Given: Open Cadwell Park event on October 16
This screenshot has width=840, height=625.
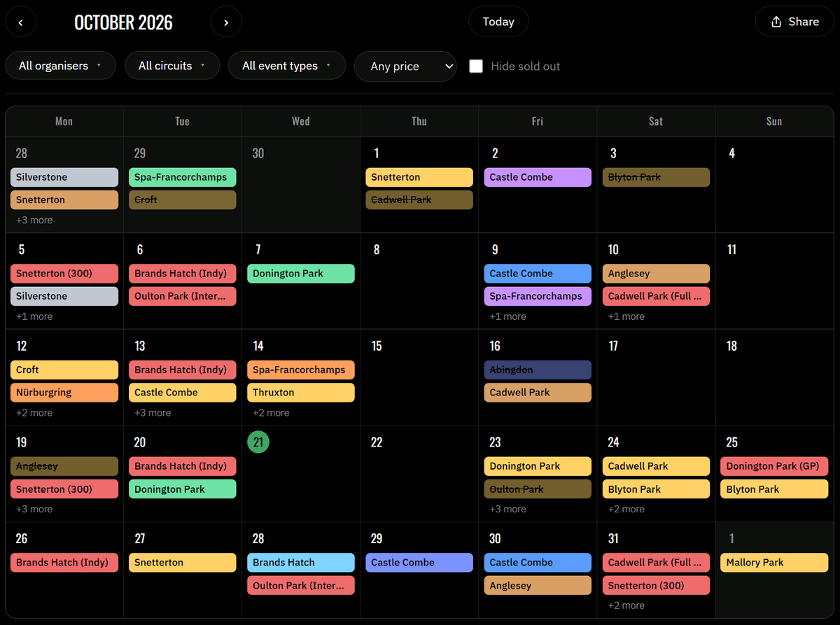Looking at the screenshot, I should point(538,393).
